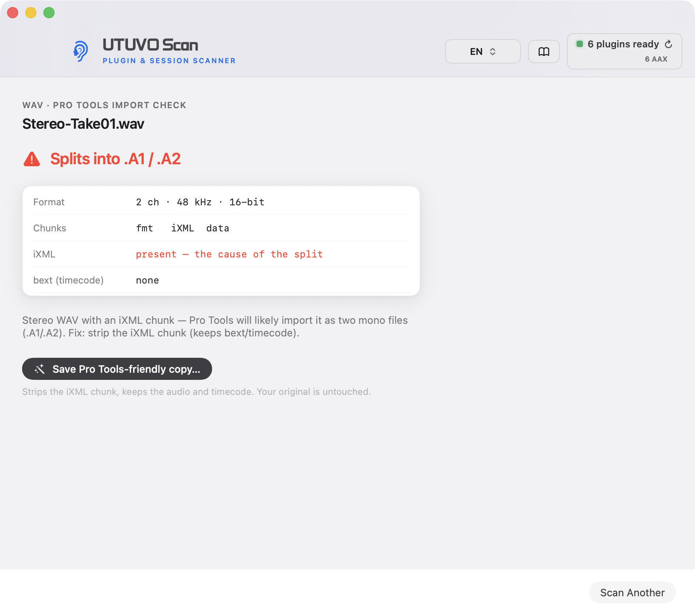
Task: Click the green plugins status indicator
Action: coord(579,44)
